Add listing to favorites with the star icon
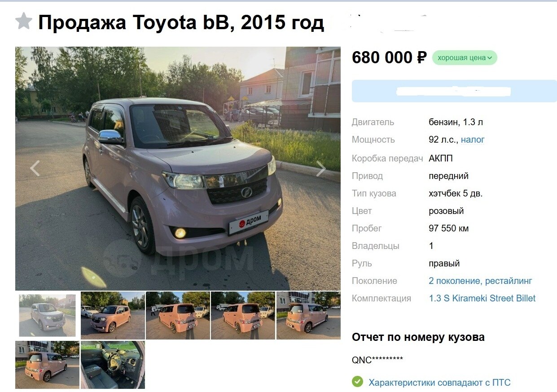The image size is (557, 392). (23, 22)
